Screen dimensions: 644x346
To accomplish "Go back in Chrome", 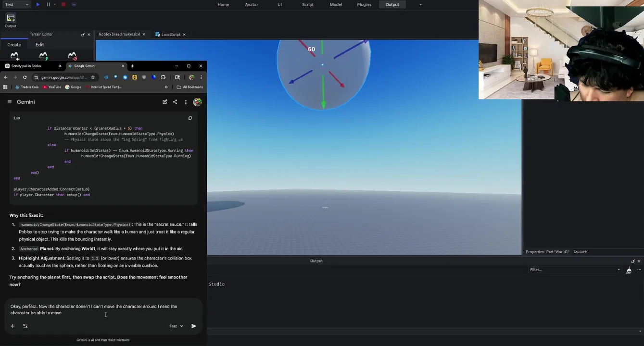I will 6,77.
